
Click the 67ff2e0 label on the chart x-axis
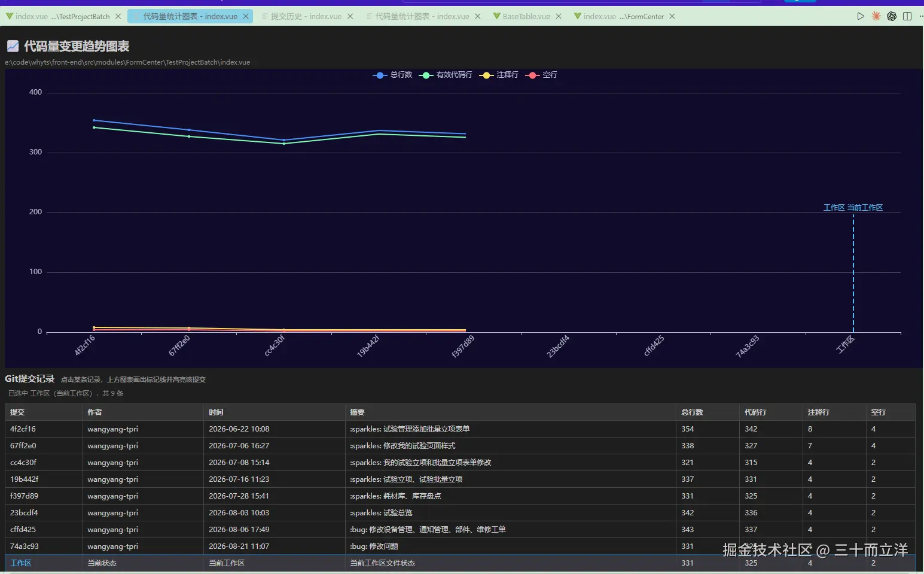[179, 345]
